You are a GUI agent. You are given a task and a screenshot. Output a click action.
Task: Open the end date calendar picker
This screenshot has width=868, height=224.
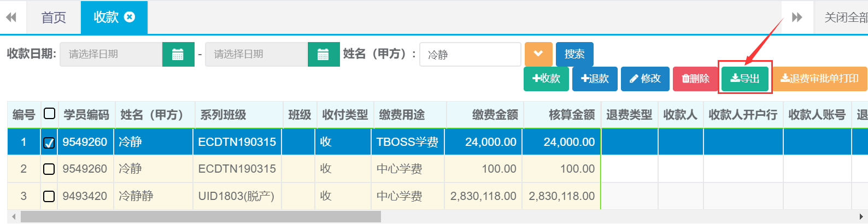tap(324, 55)
